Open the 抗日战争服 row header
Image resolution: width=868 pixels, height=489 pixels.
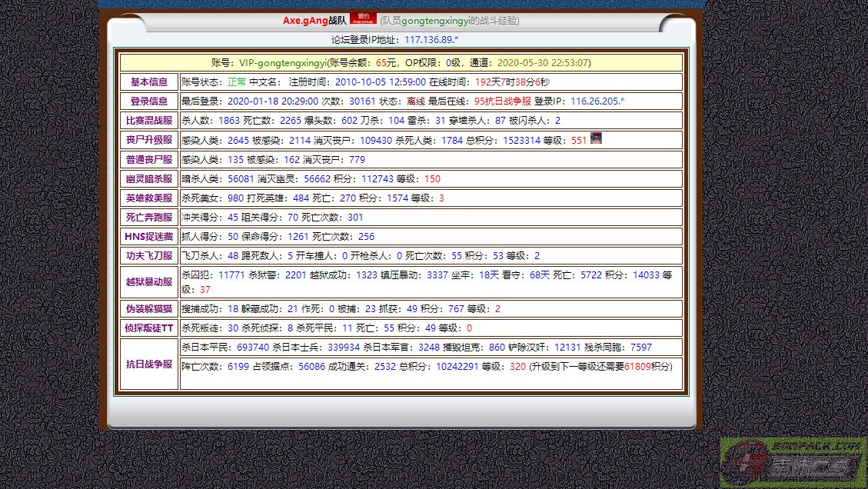click(149, 364)
